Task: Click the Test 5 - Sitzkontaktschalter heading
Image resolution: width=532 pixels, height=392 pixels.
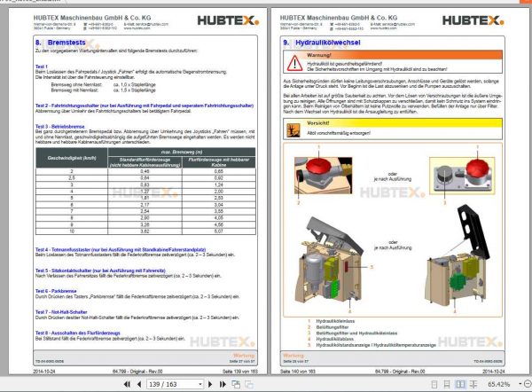Action: point(100,270)
